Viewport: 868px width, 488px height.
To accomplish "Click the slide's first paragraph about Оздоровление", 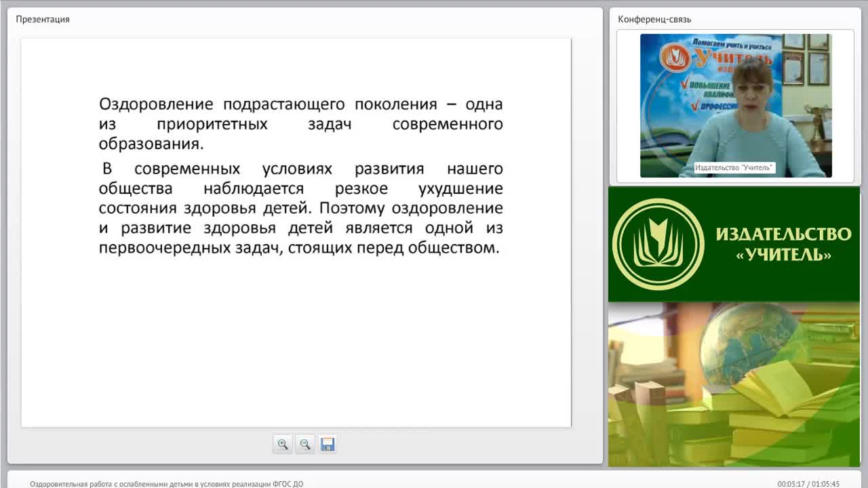I will coord(301,124).
